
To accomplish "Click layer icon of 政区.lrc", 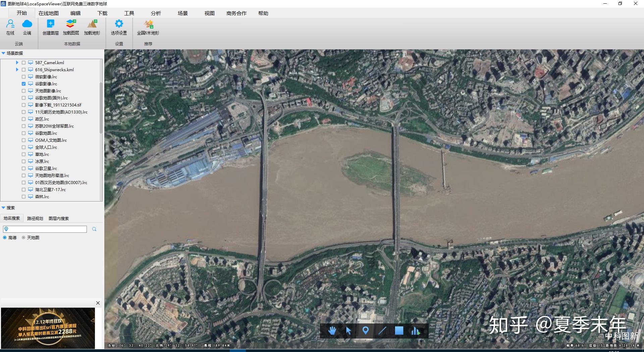I will tap(31, 119).
